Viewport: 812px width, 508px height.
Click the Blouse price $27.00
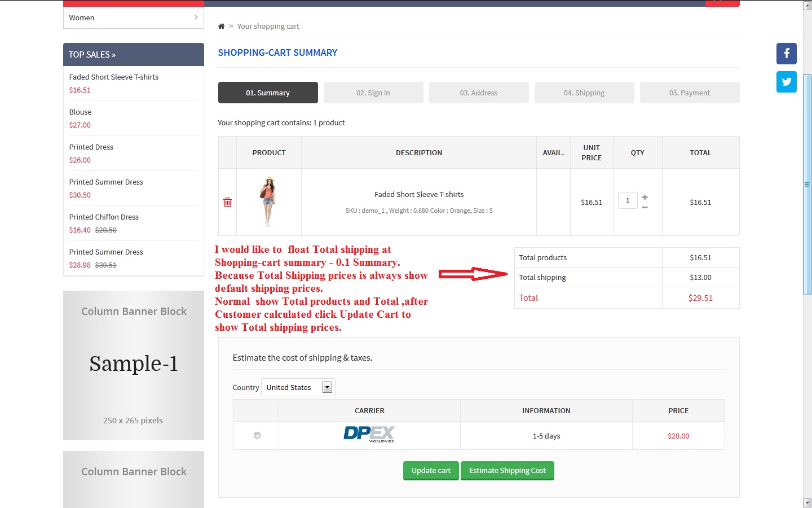pyautogui.click(x=80, y=125)
